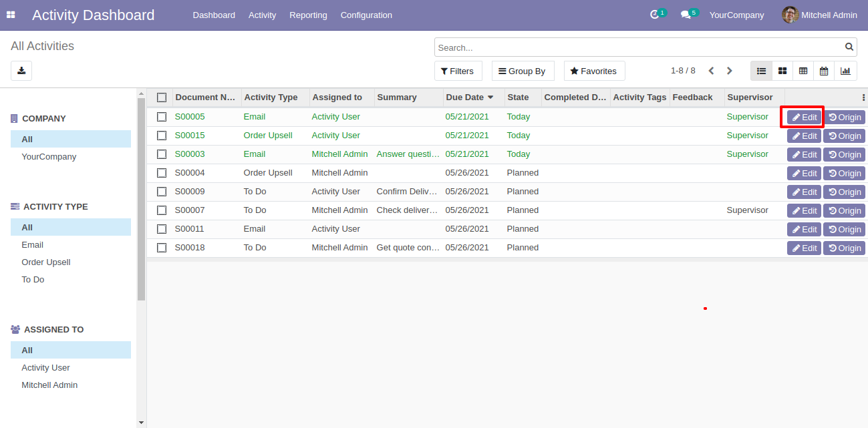Open the Reporting menu

pyautogui.click(x=308, y=15)
